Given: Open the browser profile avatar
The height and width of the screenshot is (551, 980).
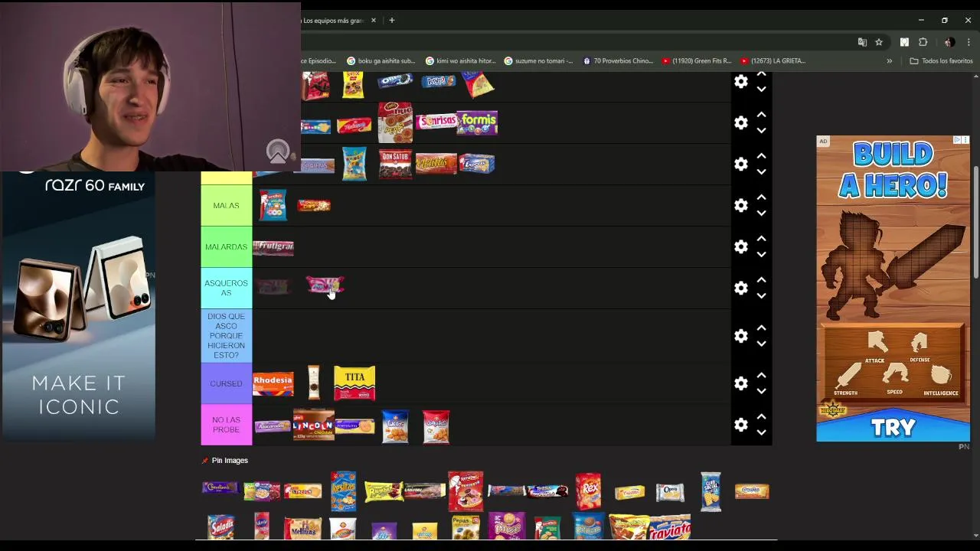Looking at the screenshot, I should coord(949,42).
